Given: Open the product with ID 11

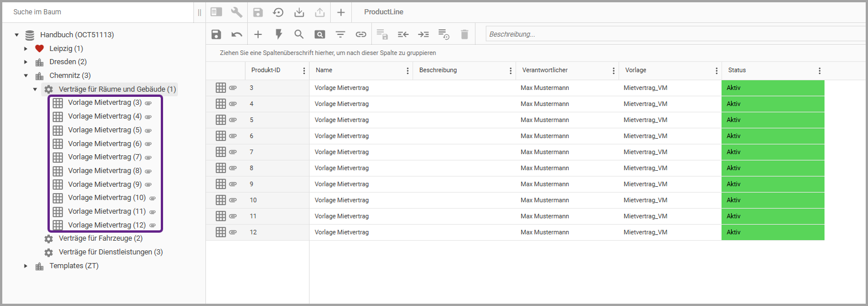Looking at the screenshot, I should [x=253, y=216].
